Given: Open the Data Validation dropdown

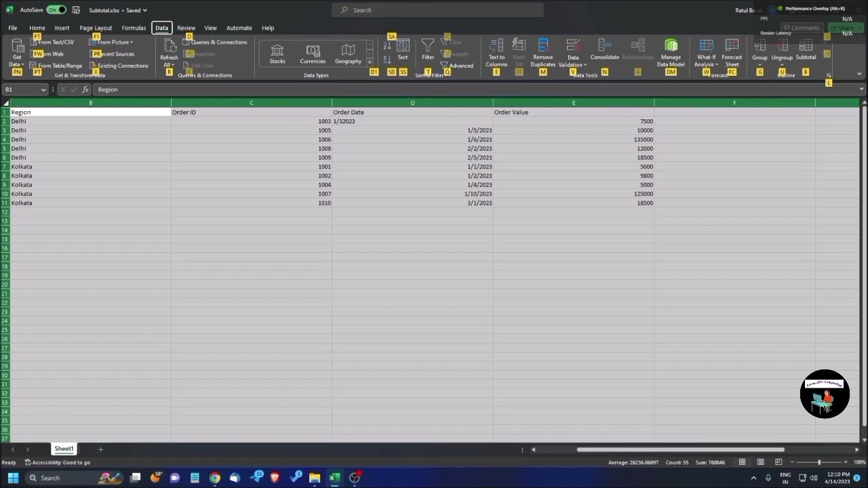Looking at the screenshot, I should click(x=573, y=53).
